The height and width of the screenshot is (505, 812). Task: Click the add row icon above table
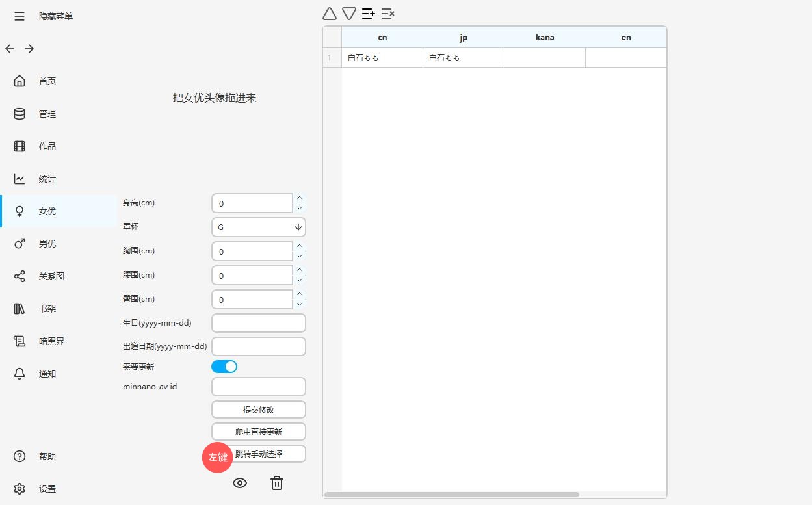pyautogui.click(x=369, y=14)
